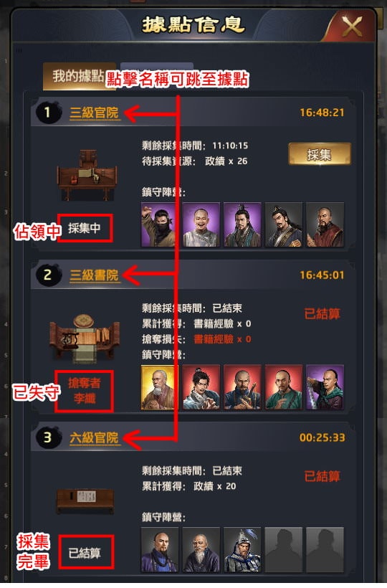Select the bald smiling defender portrait
The width and height of the screenshot is (387, 588).
201,224
